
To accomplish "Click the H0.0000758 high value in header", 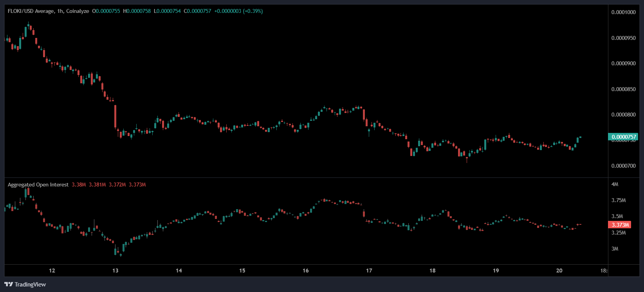I will tap(137, 11).
